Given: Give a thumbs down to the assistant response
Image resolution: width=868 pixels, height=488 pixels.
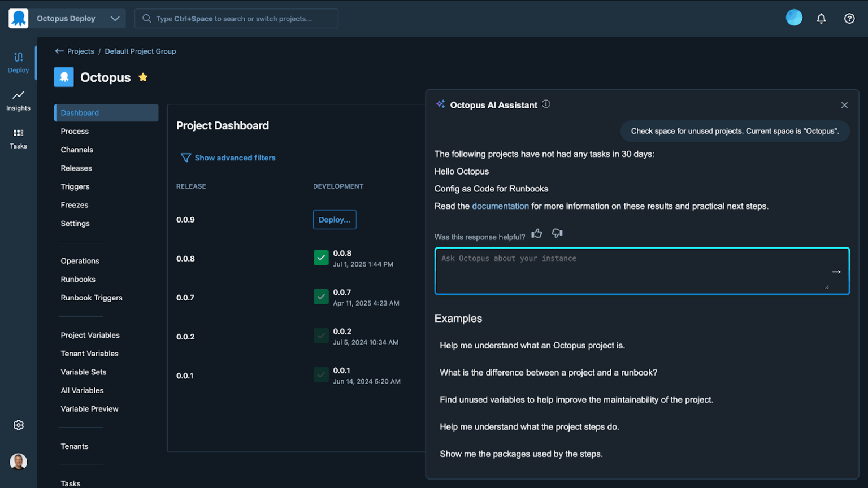Looking at the screenshot, I should pyautogui.click(x=557, y=233).
